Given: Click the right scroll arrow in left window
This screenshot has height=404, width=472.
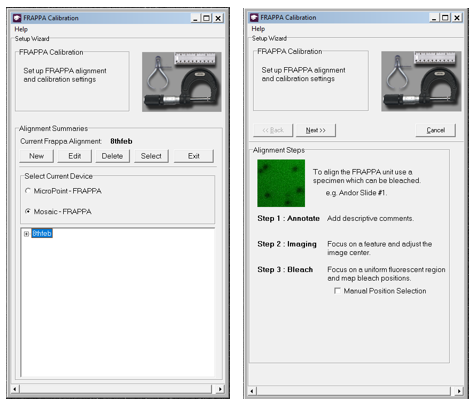Looking at the screenshot, I should (220, 389).
